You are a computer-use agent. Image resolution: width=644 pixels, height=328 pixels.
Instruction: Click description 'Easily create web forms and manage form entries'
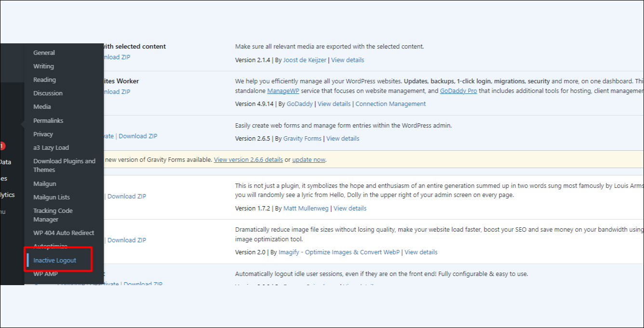pos(344,125)
